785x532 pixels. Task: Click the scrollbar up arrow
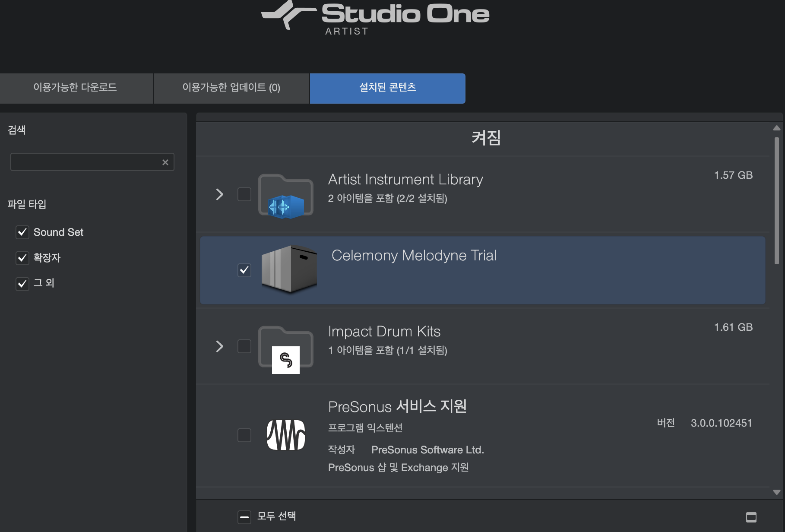click(777, 128)
